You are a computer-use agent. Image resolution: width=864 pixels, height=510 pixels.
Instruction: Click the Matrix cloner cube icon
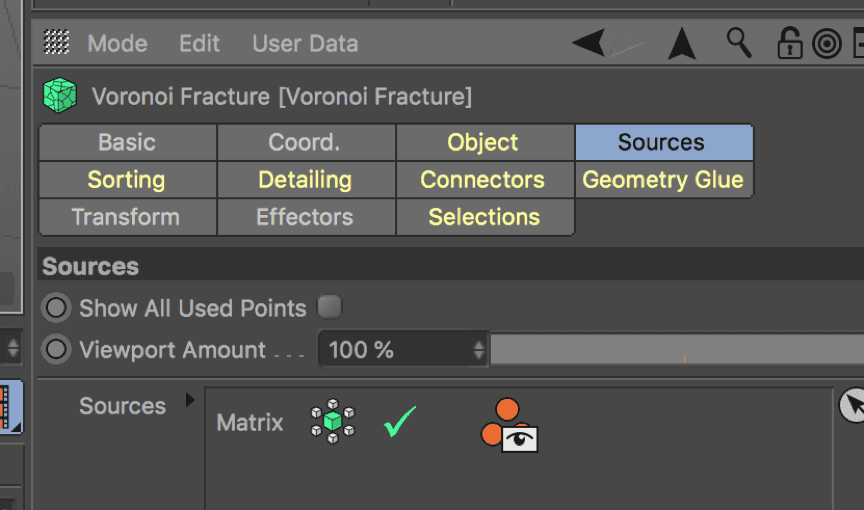coord(332,422)
